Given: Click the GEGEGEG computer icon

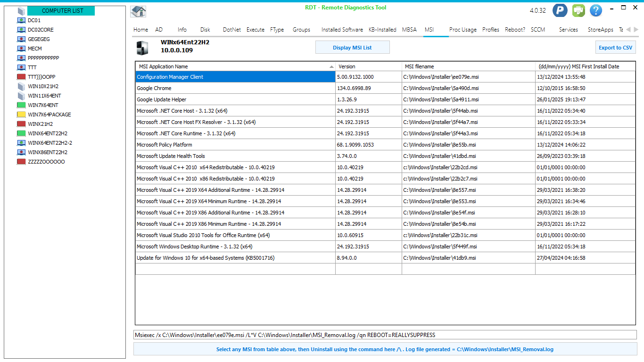Looking at the screenshot, I should coord(21,39).
